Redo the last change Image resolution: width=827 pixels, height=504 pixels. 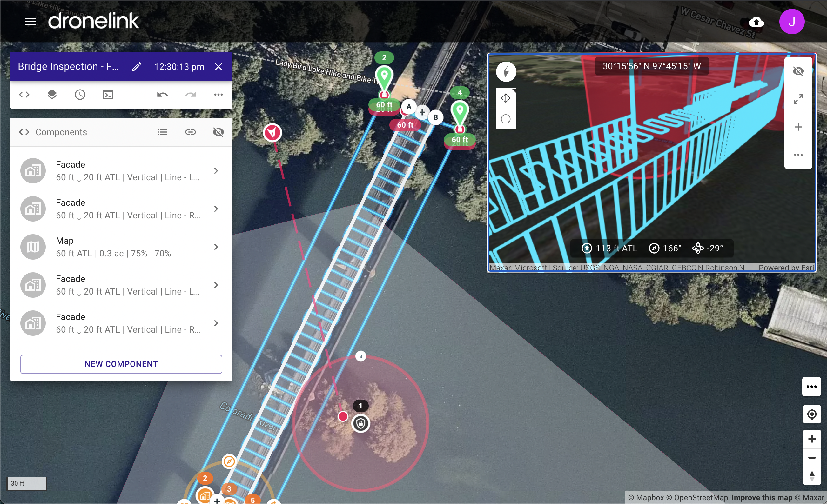coord(190,95)
